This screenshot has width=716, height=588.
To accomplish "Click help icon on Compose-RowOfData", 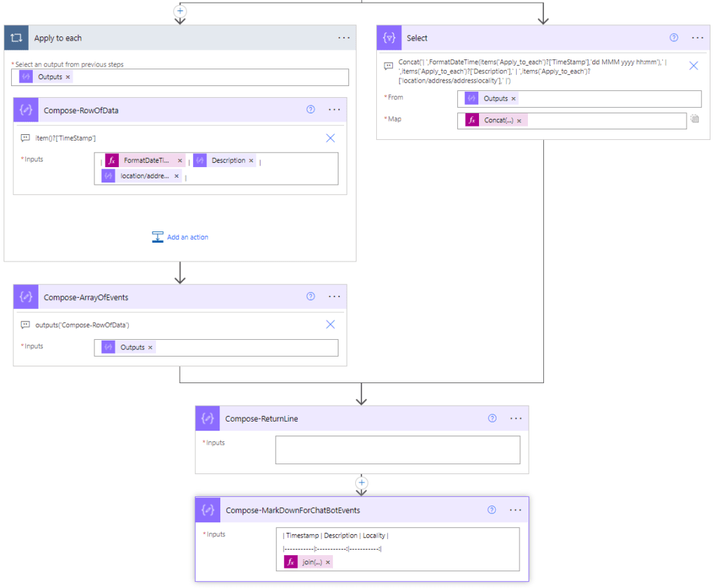I will coord(311,110).
